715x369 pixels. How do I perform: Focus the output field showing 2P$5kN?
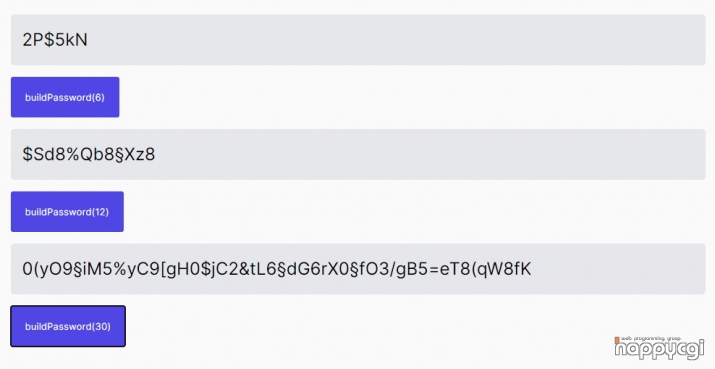[358, 40]
